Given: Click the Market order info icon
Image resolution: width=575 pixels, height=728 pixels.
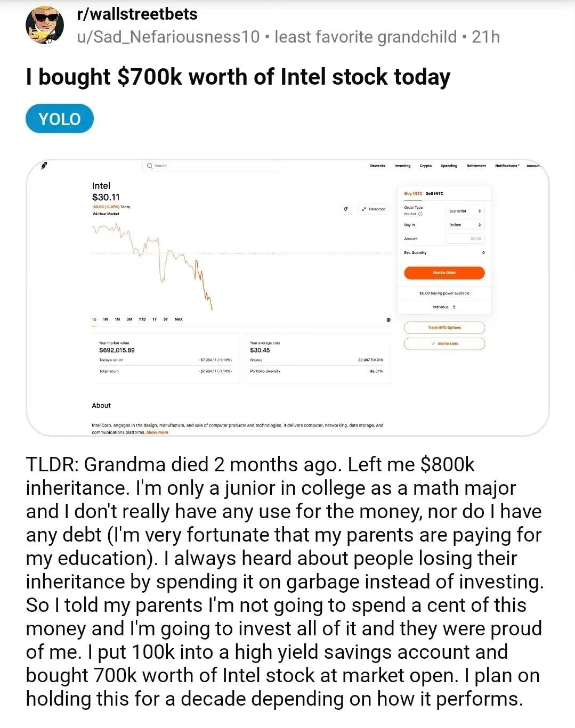Looking at the screenshot, I should tap(420, 214).
